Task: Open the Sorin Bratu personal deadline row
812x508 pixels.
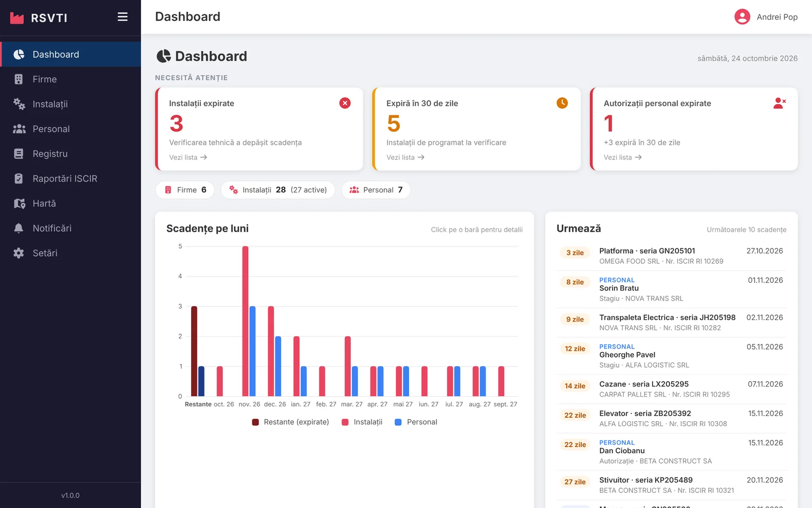Action: [x=671, y=289]
